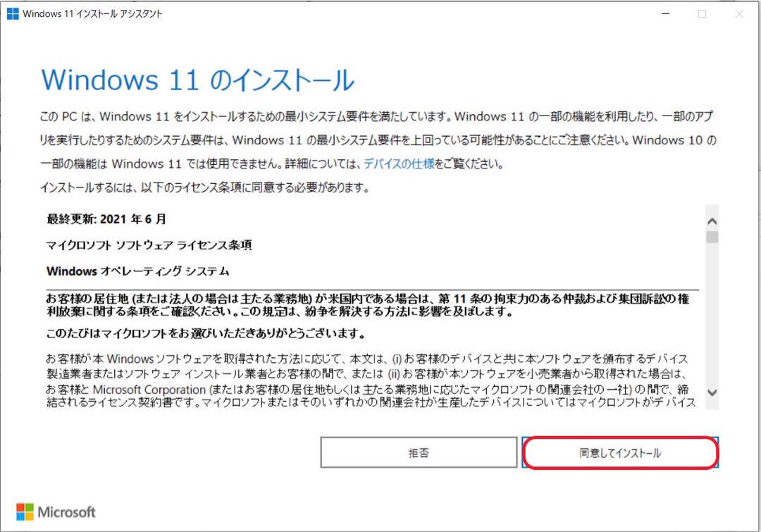The width and height of the screenshot is (761, 532).
Task: Close the Windows 11 installation assistant
Action: coord(739,13)
